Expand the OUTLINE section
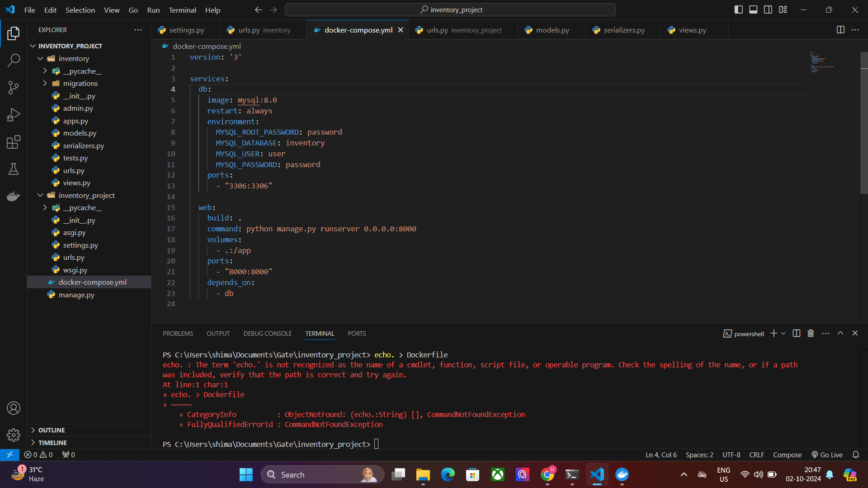 [x=52, y=430]
